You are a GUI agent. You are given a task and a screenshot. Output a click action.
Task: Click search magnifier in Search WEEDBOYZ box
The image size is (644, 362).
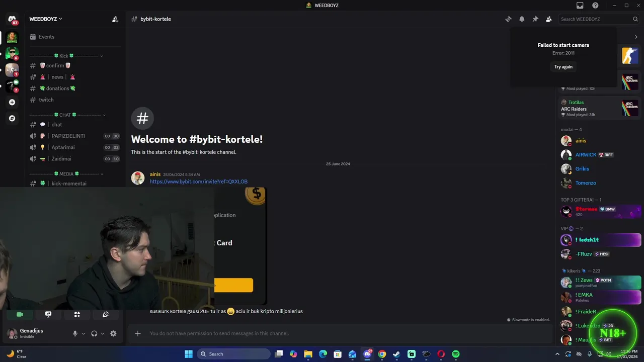(x=635, y=19)
